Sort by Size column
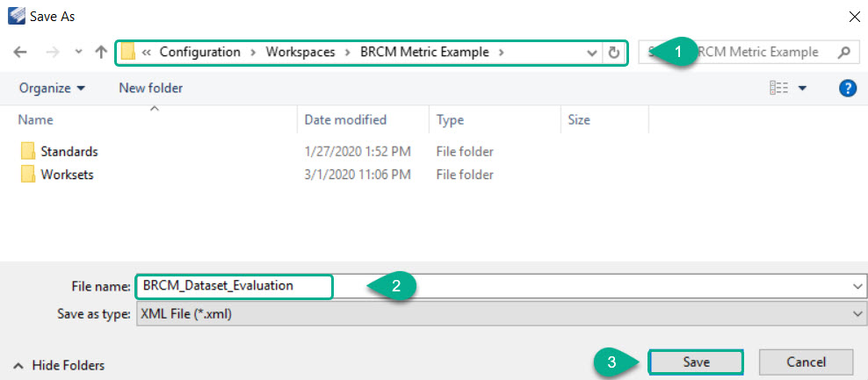 [578, 120]
